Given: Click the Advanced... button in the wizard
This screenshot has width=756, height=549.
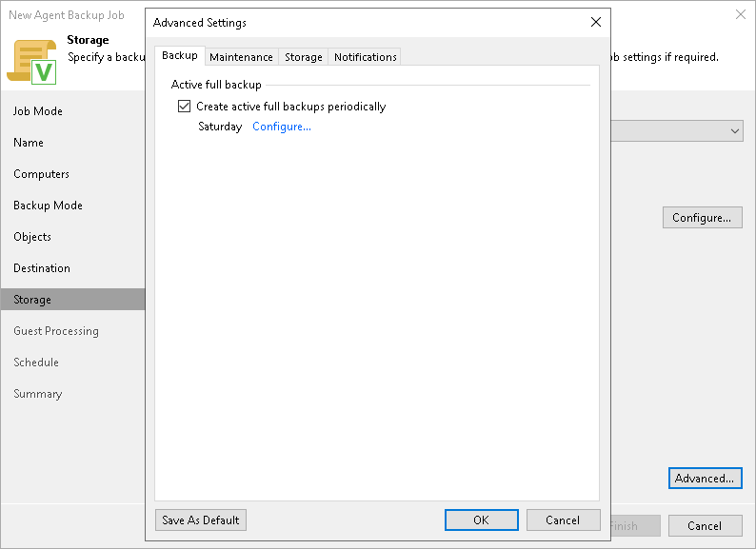Looking at the screenshot, I should tap(705, 479).
